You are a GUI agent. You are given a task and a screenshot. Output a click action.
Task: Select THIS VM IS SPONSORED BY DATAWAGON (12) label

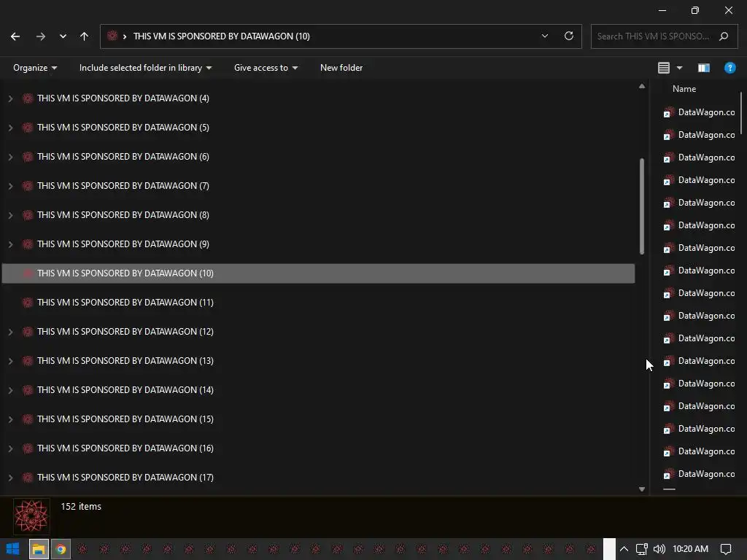[x=125, y=332]
